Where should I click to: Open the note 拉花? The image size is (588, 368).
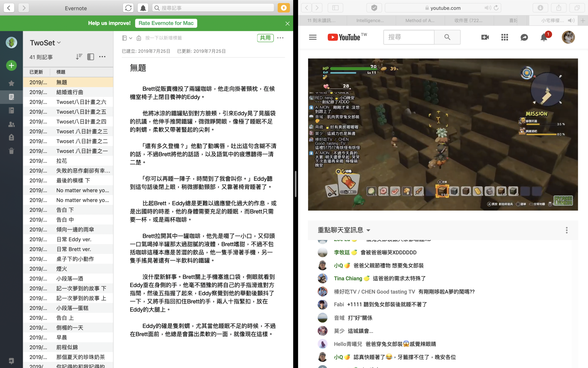pyautogui.click(x=68, y=161)
